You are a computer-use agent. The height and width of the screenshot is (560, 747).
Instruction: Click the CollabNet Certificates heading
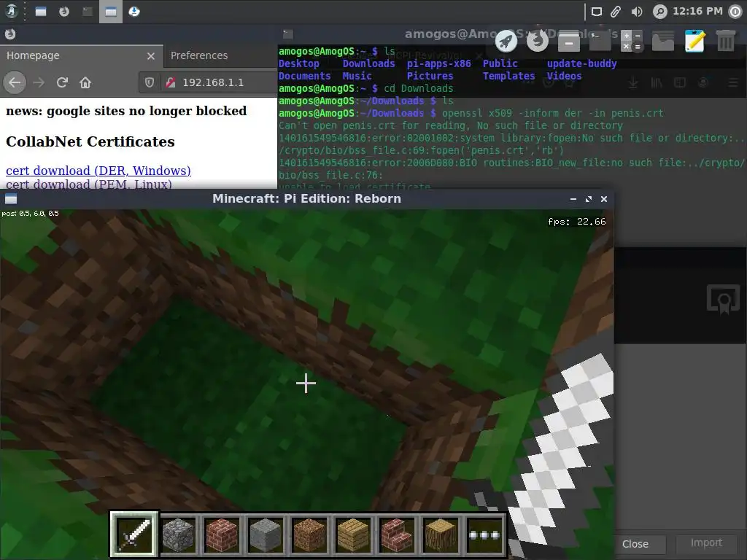(x=90, y=141)
